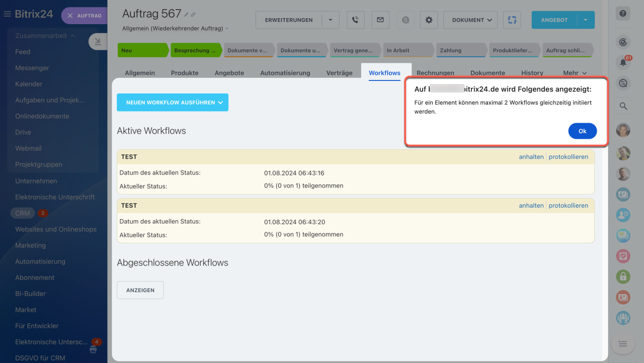Image resolution: width=644 pixels, height=363 pixels.
Task: Select the Besprechung pipeline stage
Action: tap(196, 50)
